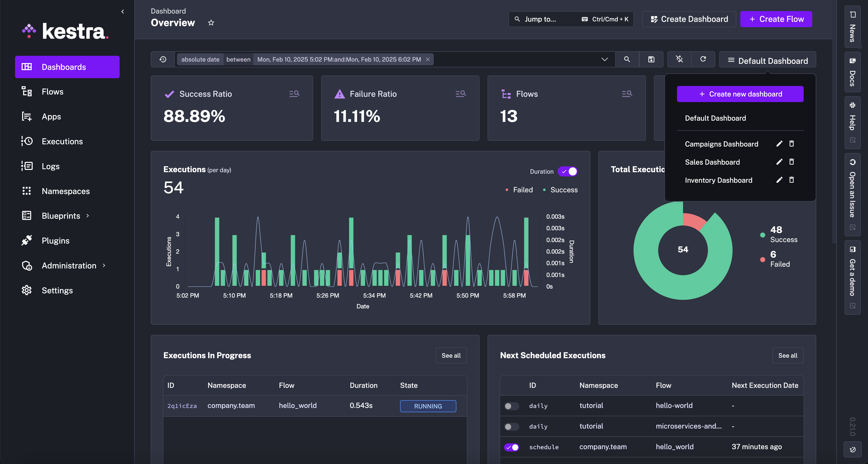Viewport: 868px width, 464px height.
Task: Open Success Ratio details icon
Action: [x=294, y=94]
